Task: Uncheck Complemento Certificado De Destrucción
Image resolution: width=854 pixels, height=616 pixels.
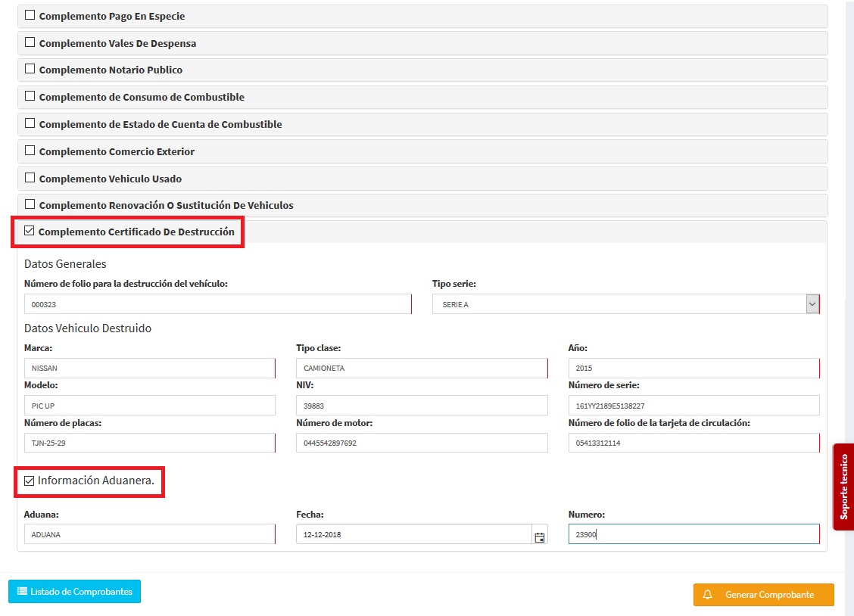Action: click(x=30, y=231)
